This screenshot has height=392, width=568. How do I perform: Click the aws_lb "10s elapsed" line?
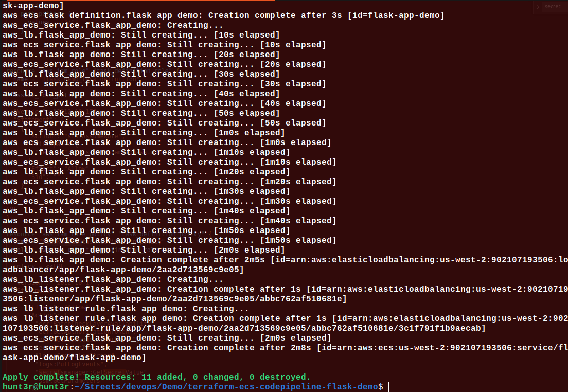pos(140,35)
